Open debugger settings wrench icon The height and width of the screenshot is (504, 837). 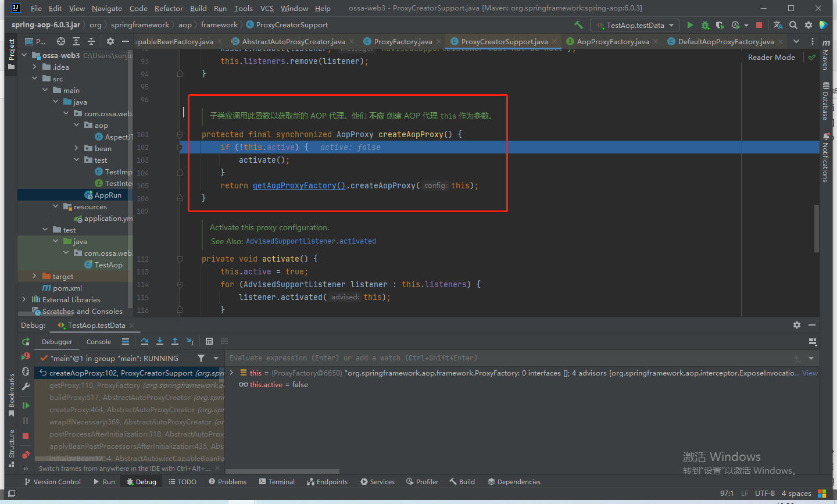pyautogui.click(x=26, y=387)
